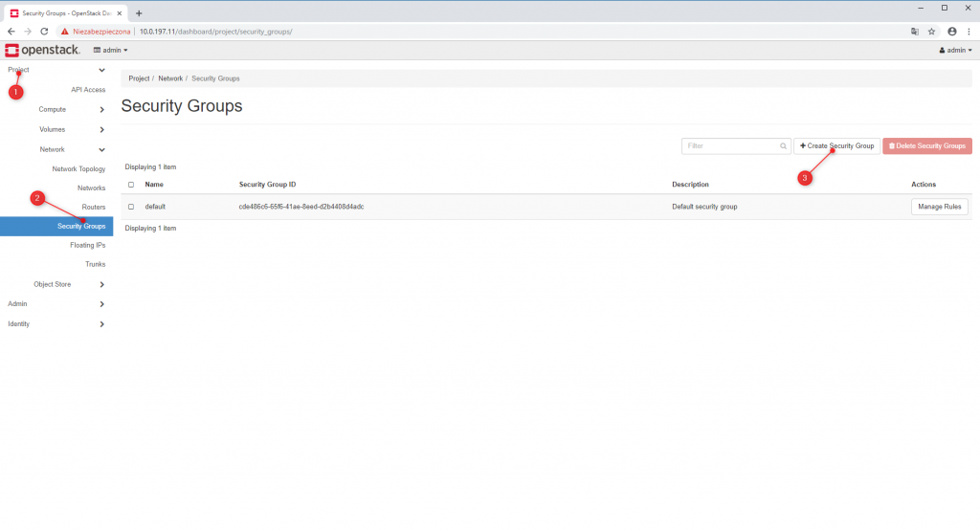The height and width of the screenshot is (531, 980).
Task: Click the insecure connection warning icon
Action: [64, 32]
